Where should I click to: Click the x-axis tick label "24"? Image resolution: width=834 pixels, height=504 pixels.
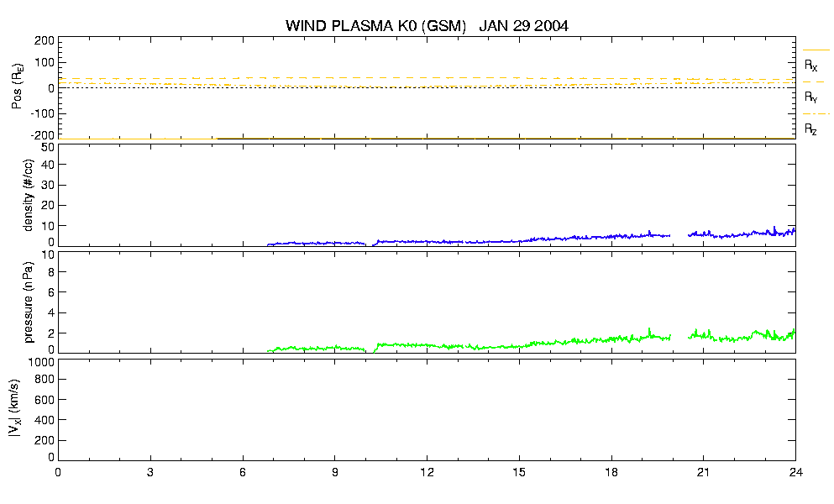[795, 472]
